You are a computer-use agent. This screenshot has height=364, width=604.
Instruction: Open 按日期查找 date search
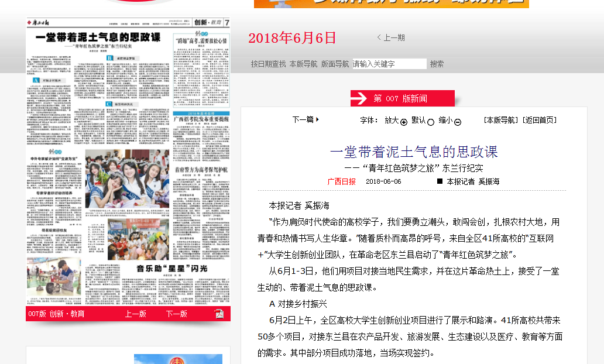pos(268,64)
